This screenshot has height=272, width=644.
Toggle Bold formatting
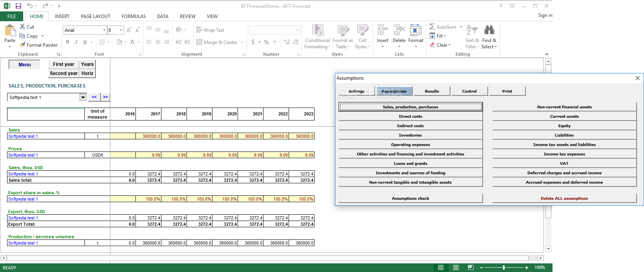[68, 42]
